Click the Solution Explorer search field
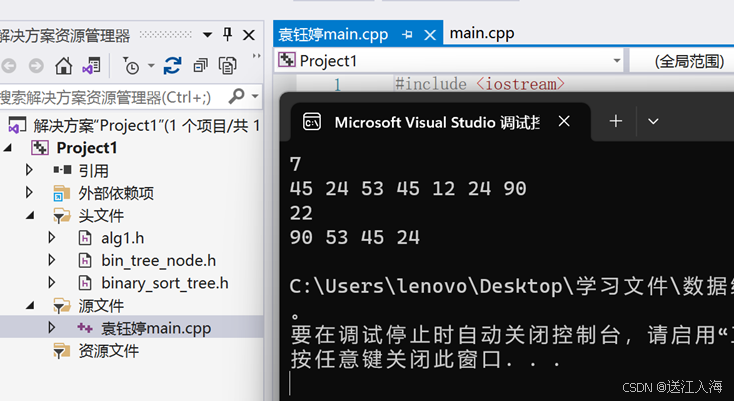Image resolution: width=734 pixels, height=401 pixels. tap(112, 97)
